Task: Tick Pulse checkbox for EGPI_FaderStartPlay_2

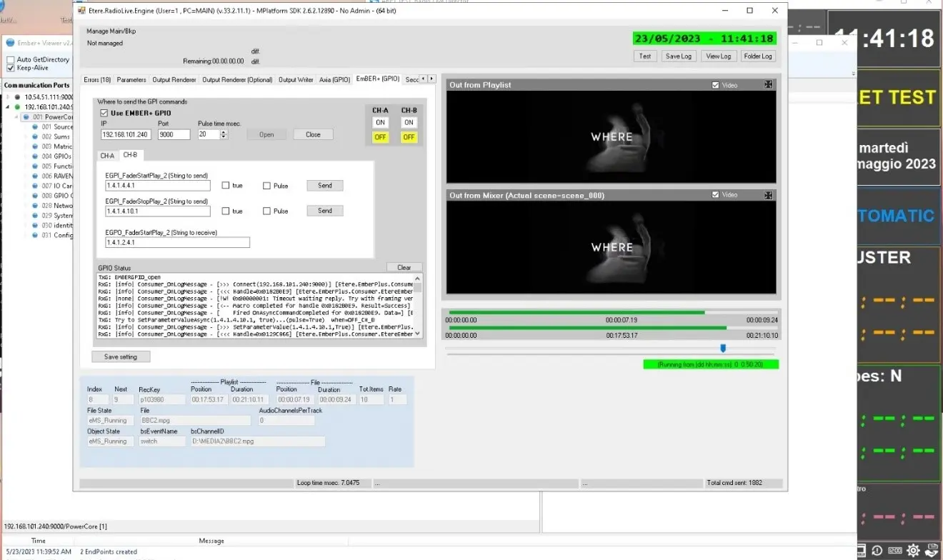Action: (x=266, y=186)
